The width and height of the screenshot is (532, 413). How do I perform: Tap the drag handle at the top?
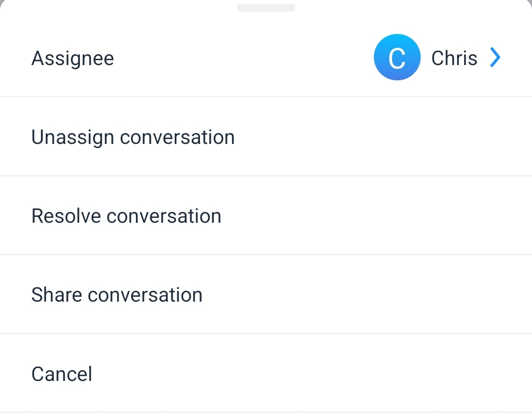[x=266, y=7]
